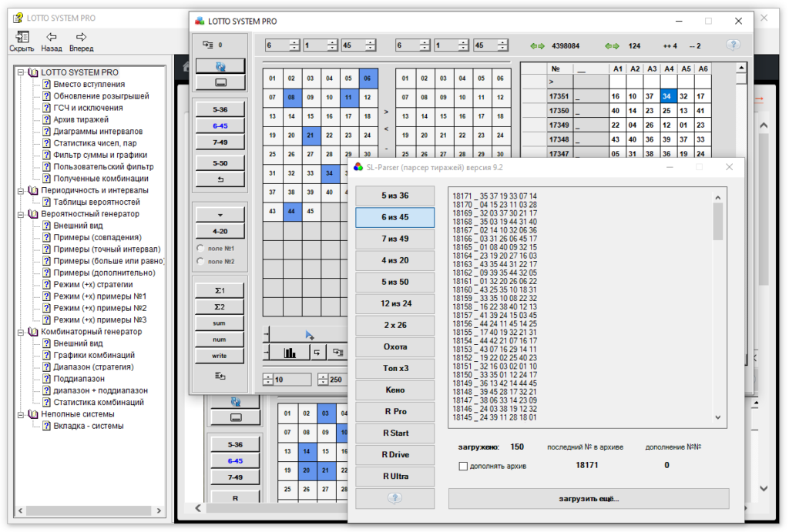Click the Скрыть (hide) help toolbar icon
Viewport: 789px width, 532px height.
pos(22,37)
